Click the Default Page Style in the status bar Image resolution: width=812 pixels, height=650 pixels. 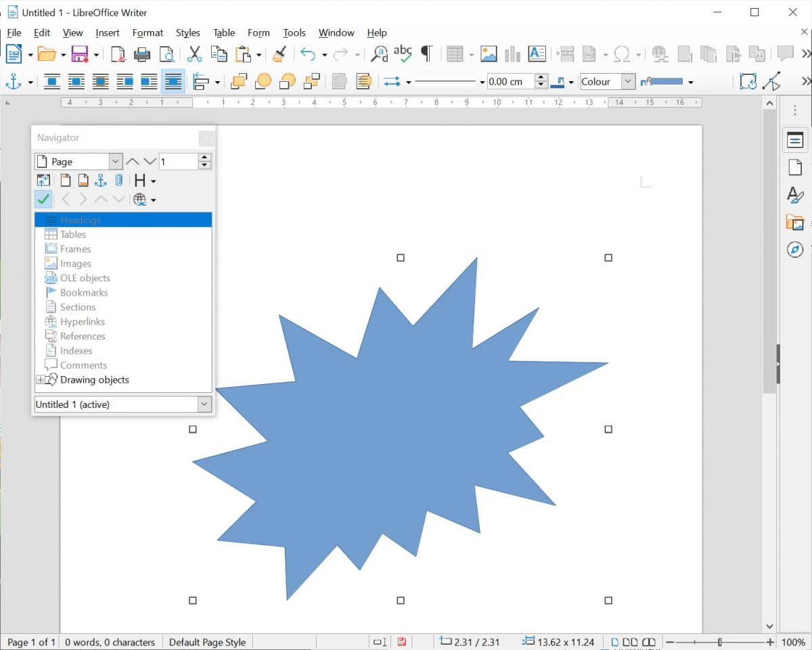coord(207,642)
